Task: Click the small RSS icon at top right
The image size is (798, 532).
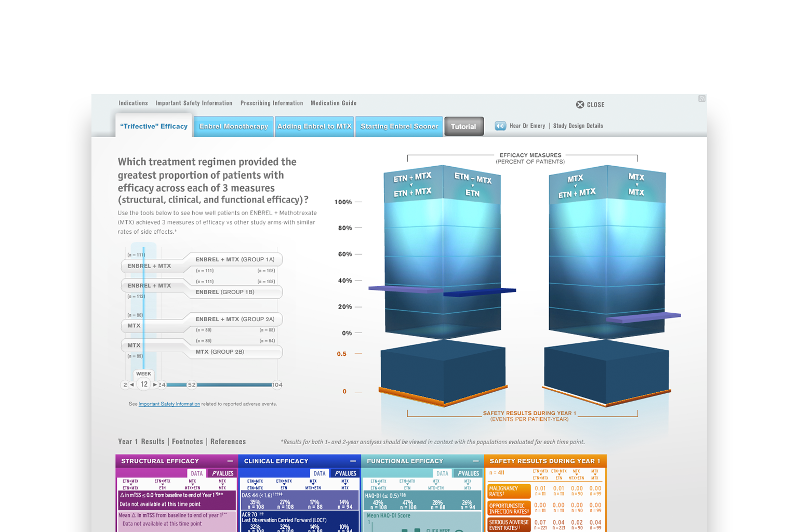Action: tap(702, 99)
